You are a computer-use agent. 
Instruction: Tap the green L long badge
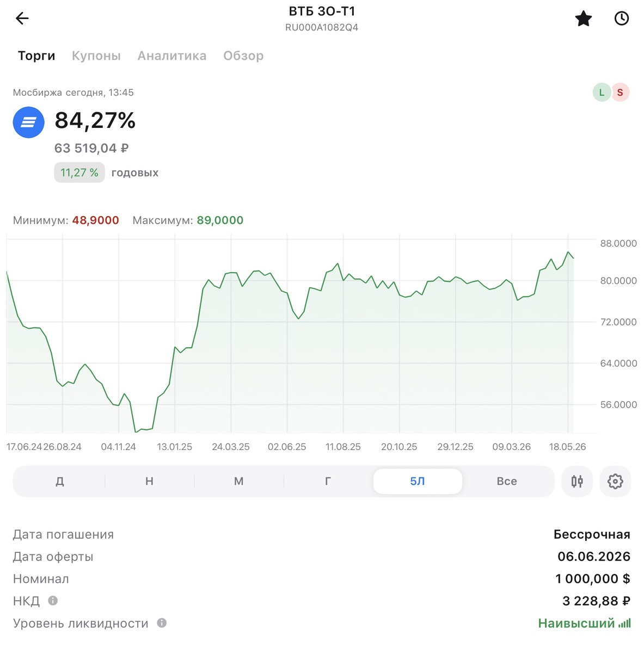[x=602, y=93]
